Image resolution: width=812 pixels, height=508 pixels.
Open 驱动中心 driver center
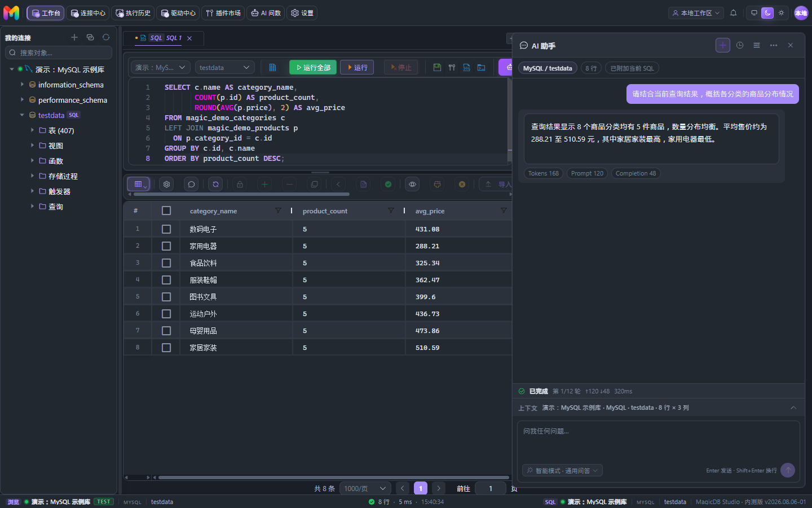178,13
